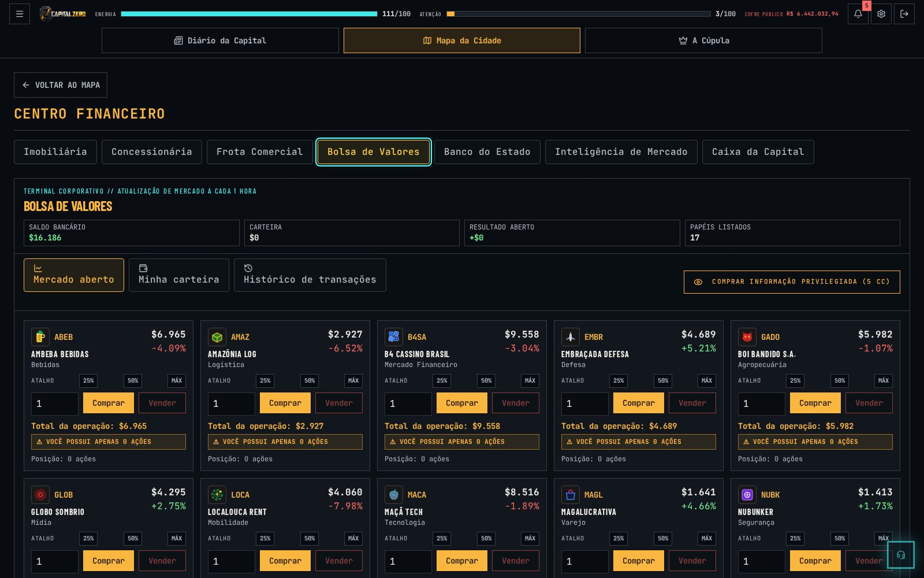Screen dimensions: 924x578
Task: Select the 25% shortcut for MAGL
Action: tap(619, 538)
